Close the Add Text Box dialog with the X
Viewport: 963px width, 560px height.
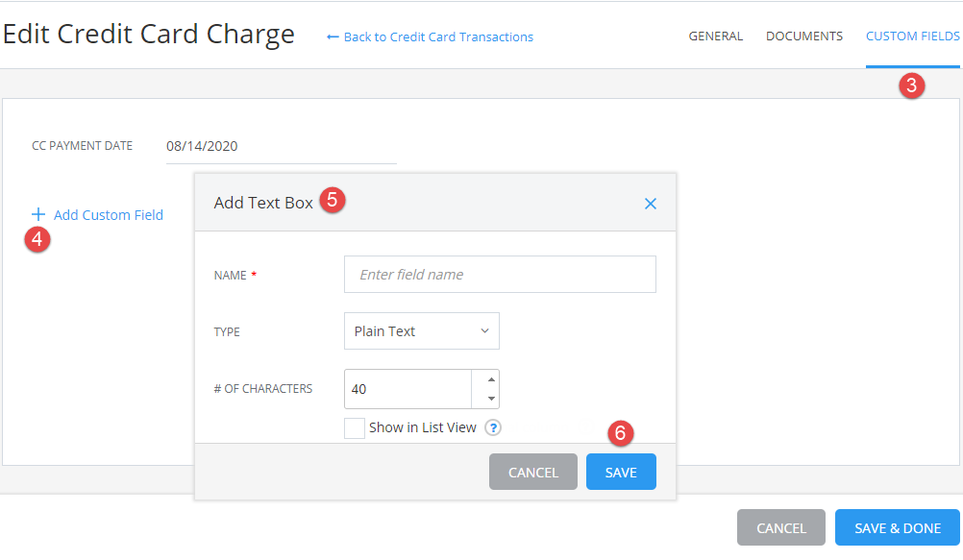pyautogui.click(x=651, y=204)
